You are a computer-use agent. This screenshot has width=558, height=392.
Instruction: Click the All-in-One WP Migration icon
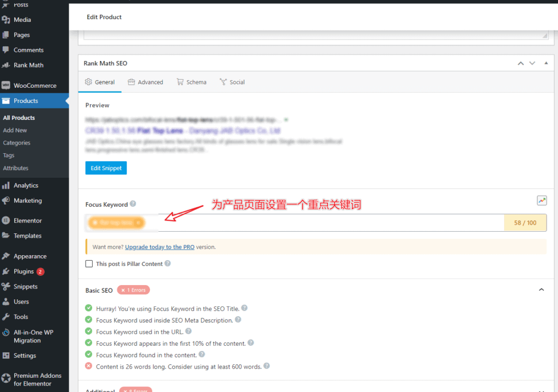pos(5,333)
